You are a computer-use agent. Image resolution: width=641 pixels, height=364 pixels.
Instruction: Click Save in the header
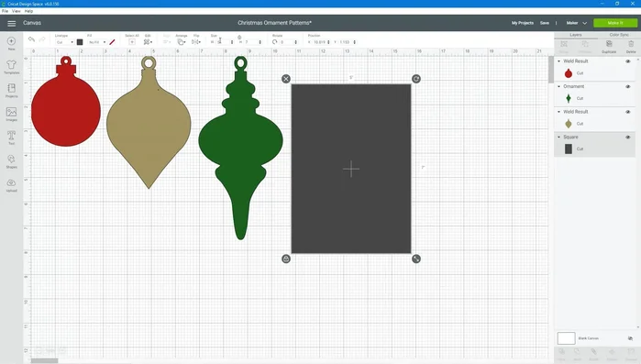point(545,23)
